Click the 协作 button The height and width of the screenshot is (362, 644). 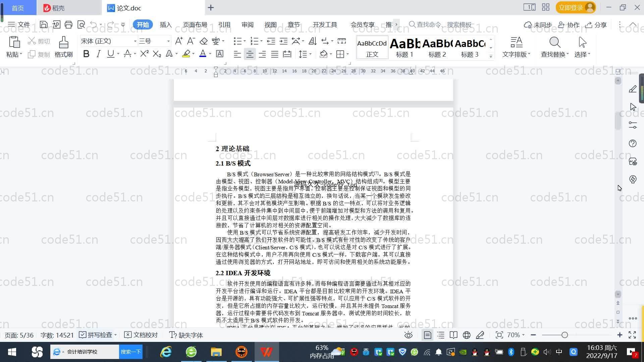[x=569, y=25]
